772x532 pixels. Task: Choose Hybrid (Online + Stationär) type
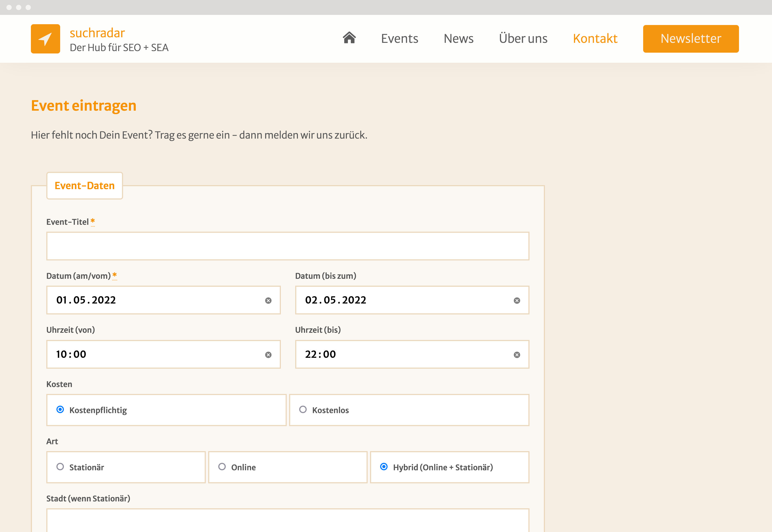[384, 467]
